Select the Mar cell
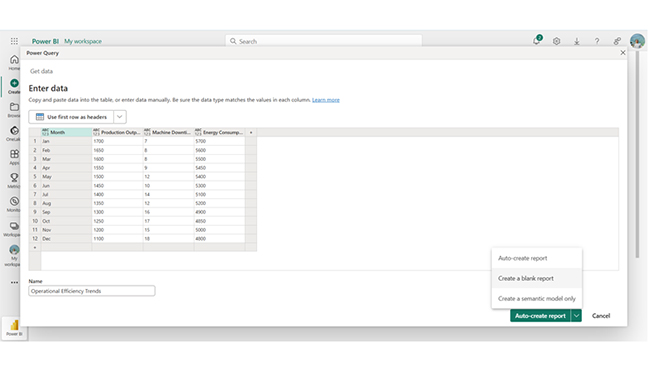The width and height of the screenshot is (650, 369). pos(66,159)
